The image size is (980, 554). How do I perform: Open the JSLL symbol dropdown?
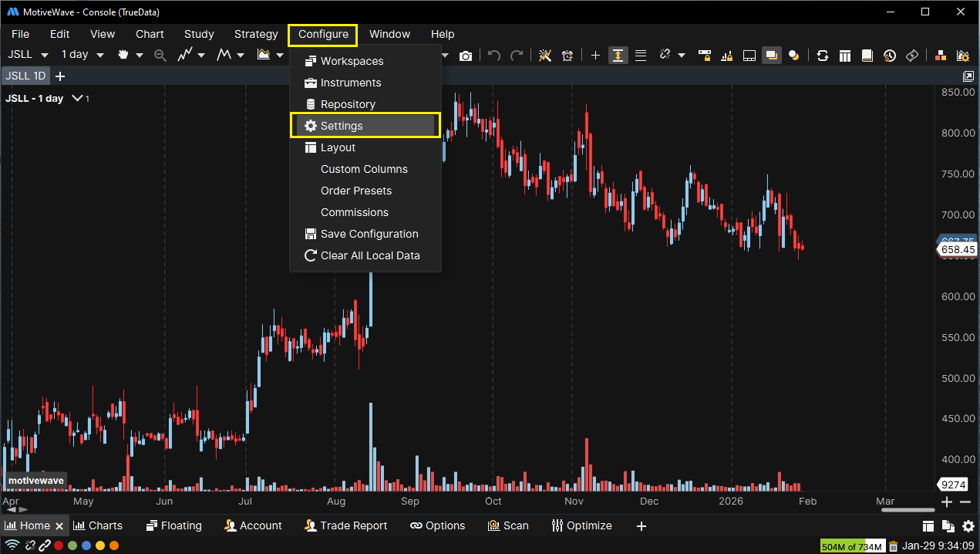click(28, 55)
